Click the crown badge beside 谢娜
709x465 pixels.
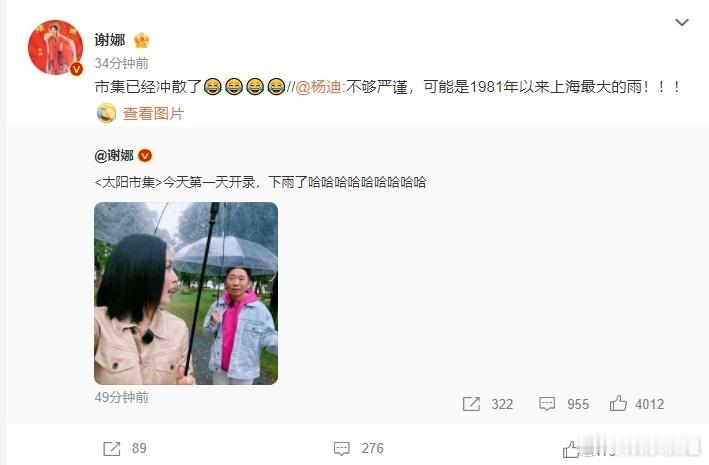tap(142, 40)
